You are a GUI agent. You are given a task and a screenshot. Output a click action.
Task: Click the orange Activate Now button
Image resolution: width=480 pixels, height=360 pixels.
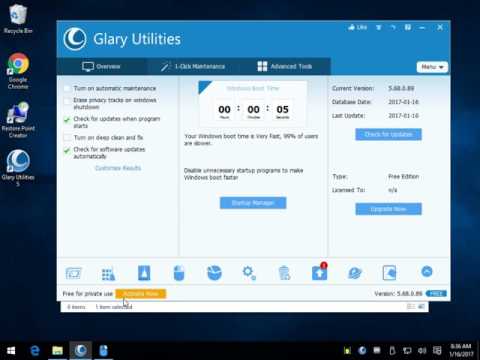pos(141,294)
